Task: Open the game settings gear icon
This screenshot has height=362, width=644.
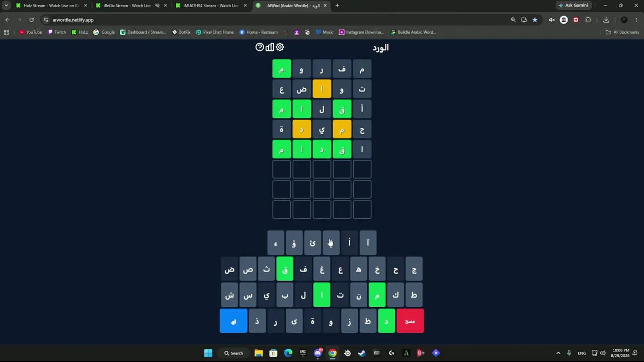Action: 280,47
